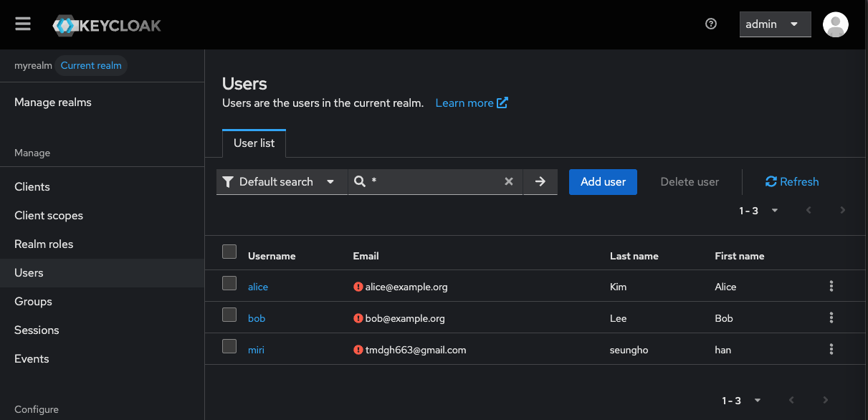The width and height of the screenshot is (868, 420).
Task: Open Client scopes in the sidebar
Action: [102, 216]
